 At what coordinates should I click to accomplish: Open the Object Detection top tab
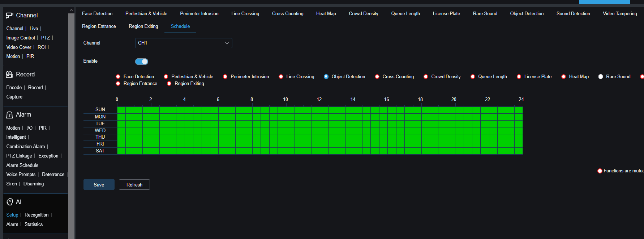click(x=527, y=14)
